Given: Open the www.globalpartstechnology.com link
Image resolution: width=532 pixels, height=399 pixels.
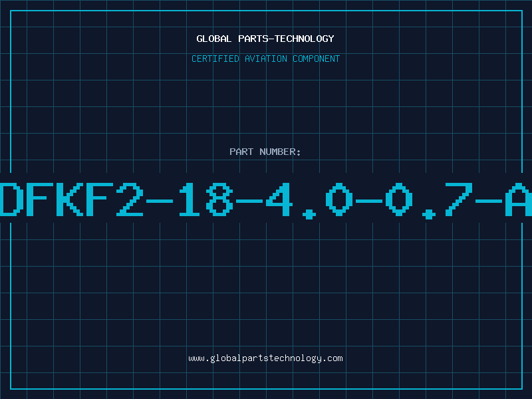Looking at the screenshot, I should tap(265, 358).
